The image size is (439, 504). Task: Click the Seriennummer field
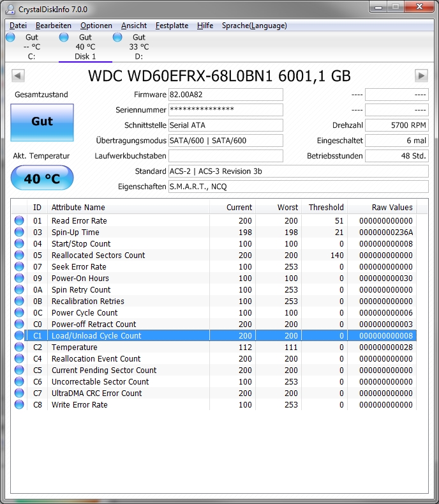pyautogui.click(x=226, y=110)
